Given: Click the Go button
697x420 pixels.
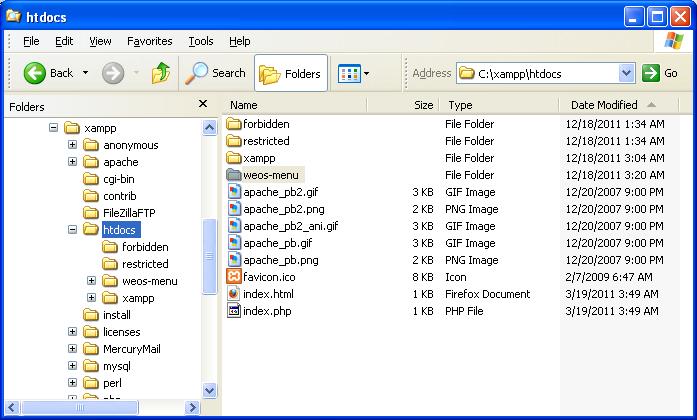Looking at the screenshot, I should point(660,73).
